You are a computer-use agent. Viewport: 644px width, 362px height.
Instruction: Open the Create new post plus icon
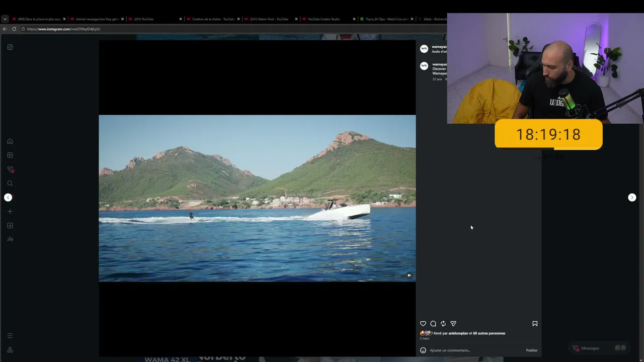[x=10, y=212]
